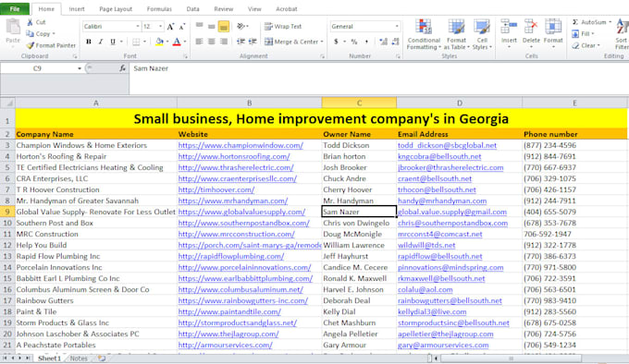
Task: Expand Merge & Center dropdown arrow
Action: [322, 42]
